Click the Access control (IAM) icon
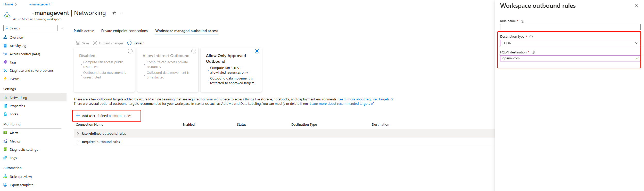The width and height of the screenshot is (644, 191). tap(5, 54)
